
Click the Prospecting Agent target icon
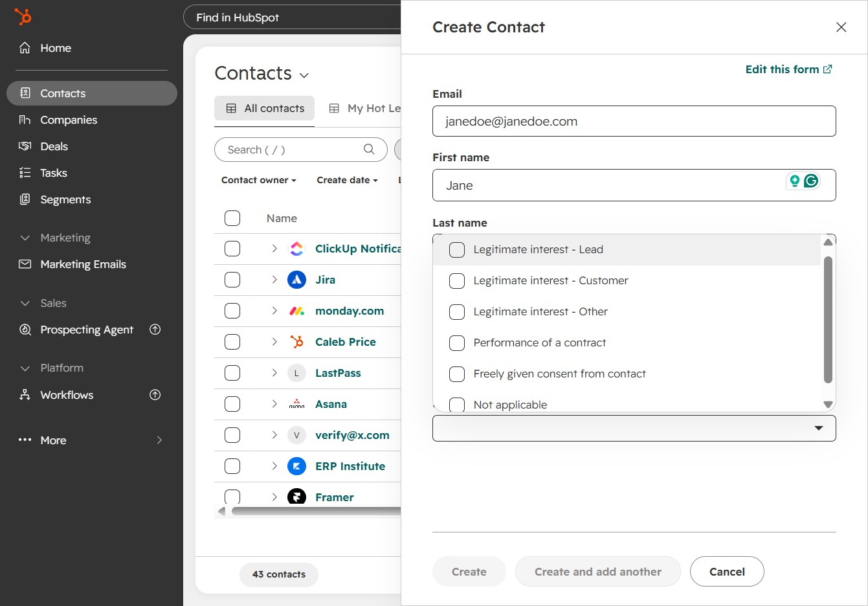point(25,330)
